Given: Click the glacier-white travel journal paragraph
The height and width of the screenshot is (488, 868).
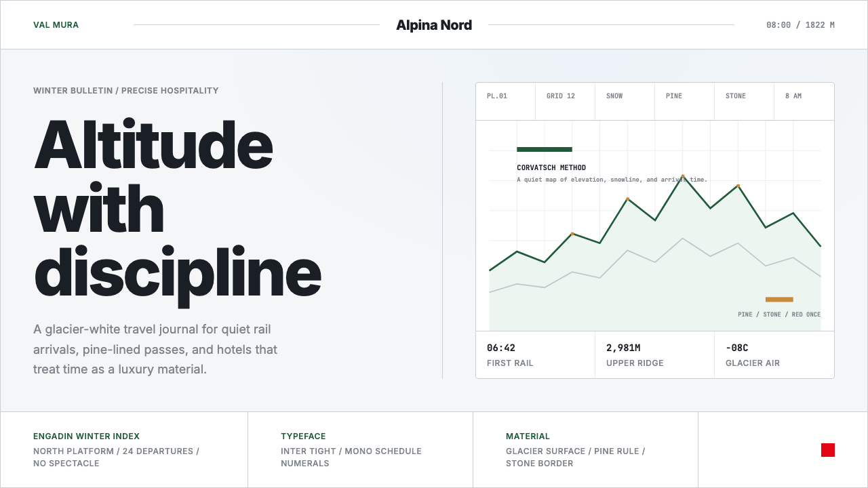Looking at the screenshot, I should click(155, 349).
